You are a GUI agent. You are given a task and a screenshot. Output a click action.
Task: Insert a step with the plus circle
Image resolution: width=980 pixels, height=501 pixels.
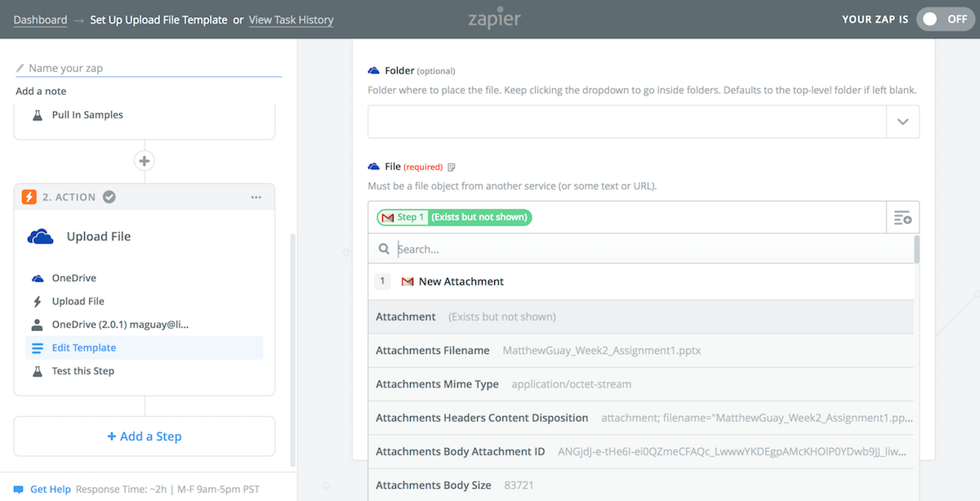click(x=145, y=161)
